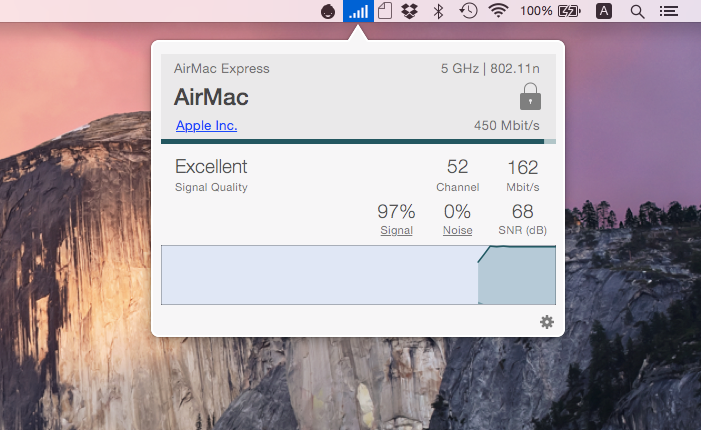Click the 100% battery percentage text
Image resolution: width=701 pixels, height=430 pixels.
(536, 11)
